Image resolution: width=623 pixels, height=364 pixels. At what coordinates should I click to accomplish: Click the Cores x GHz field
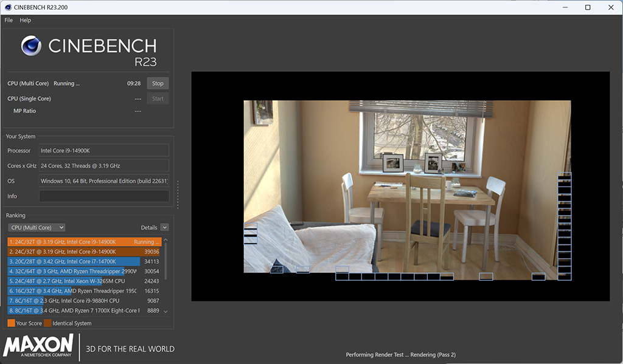104,165
